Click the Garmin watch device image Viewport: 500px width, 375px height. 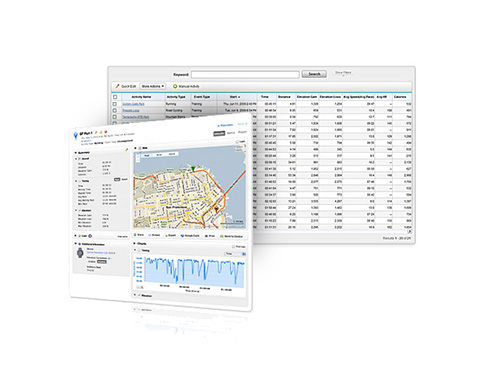(80, 253)
